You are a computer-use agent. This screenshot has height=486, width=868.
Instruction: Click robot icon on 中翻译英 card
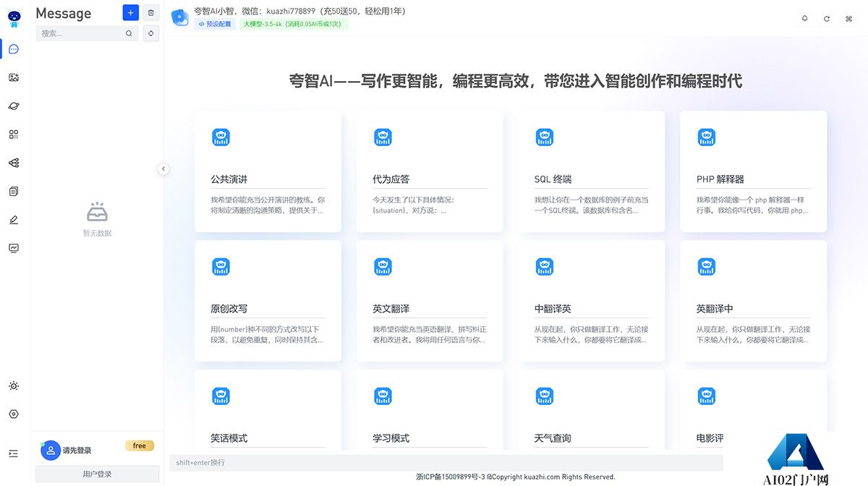click(x=545, y=267)
